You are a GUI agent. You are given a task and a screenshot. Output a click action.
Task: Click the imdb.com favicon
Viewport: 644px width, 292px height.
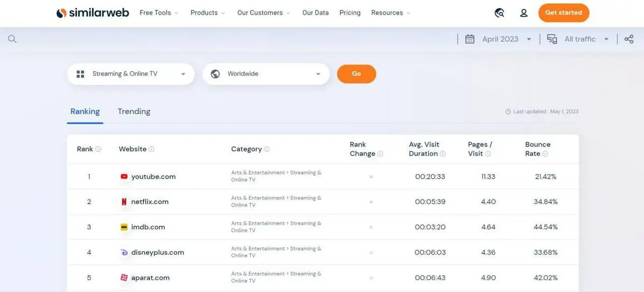(124, 227)
